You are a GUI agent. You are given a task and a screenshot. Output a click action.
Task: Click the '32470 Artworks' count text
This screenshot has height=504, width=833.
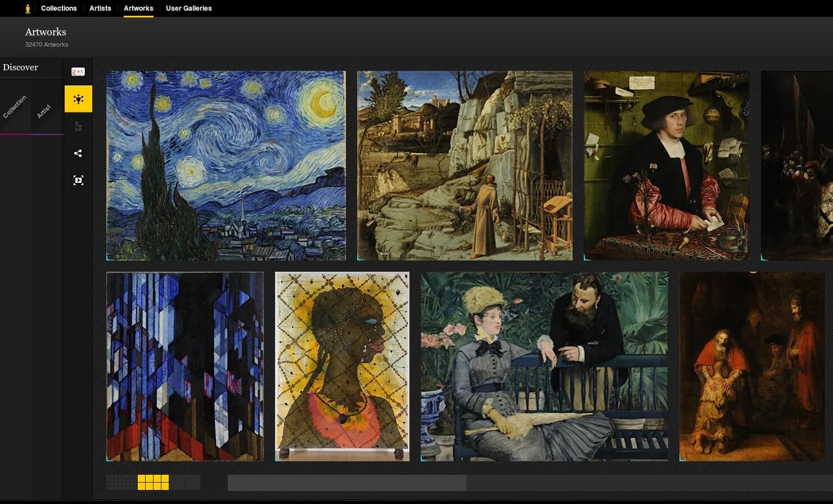click(x=47, y=44)
